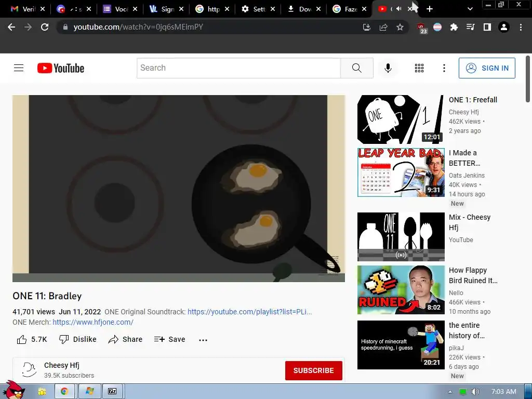Open 'the entire history of...' title
The image size is (532, 399).
(467, 330)
